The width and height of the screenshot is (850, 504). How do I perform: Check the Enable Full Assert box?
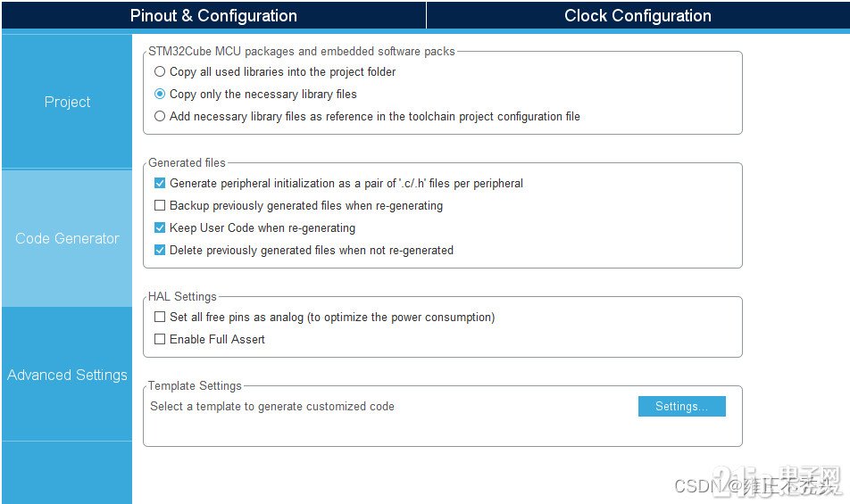[x=159, y=339]
